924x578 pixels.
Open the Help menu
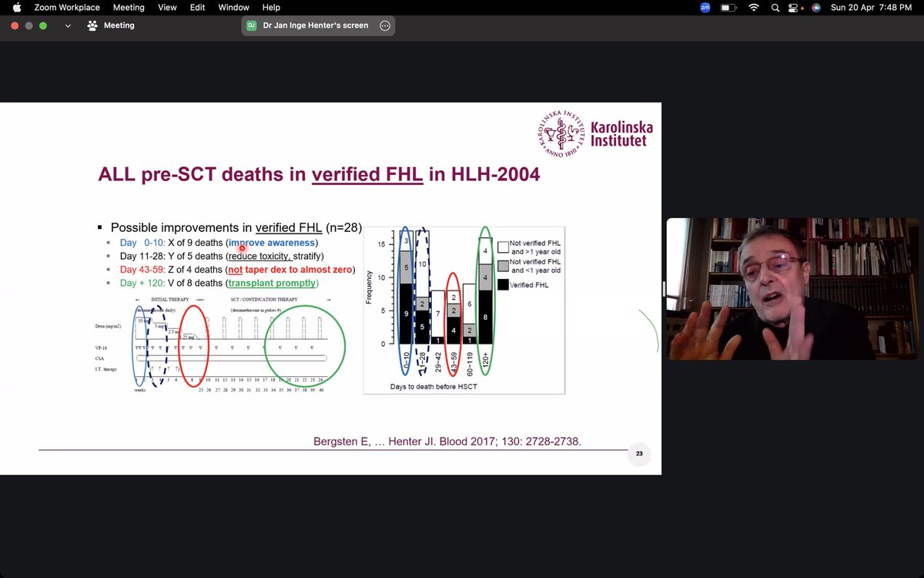pos(271,7)
